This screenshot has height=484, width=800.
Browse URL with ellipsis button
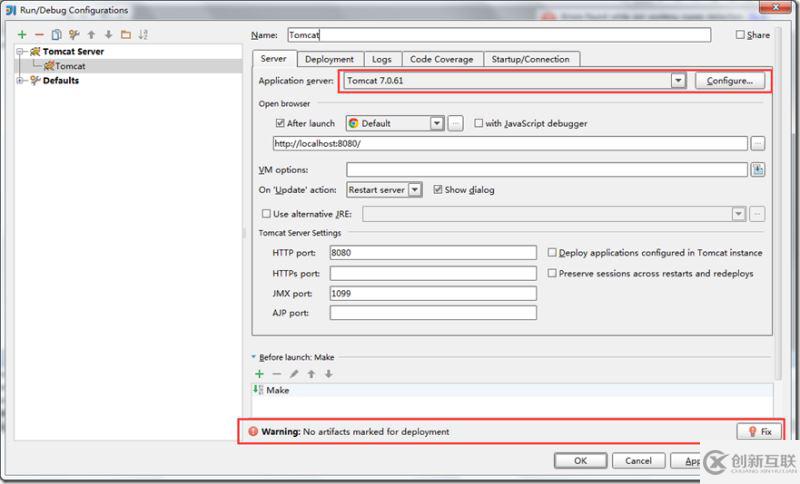tap(758, 144)
